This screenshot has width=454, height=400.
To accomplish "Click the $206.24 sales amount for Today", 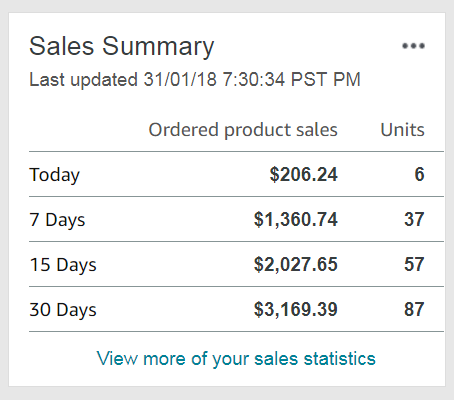I will click(x=304, y=174).
